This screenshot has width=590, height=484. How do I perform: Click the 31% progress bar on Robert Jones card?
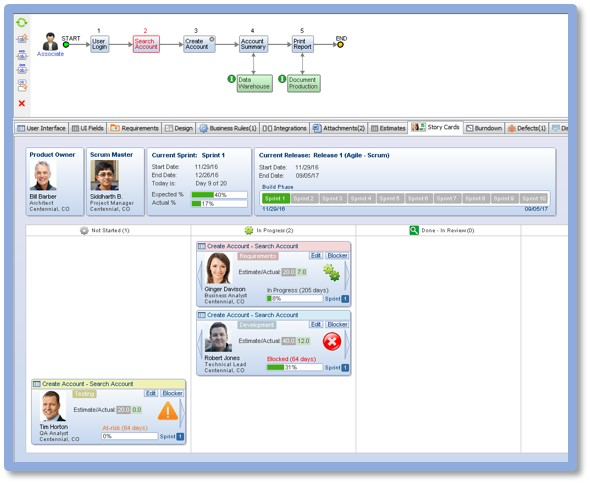click(295, 367)
